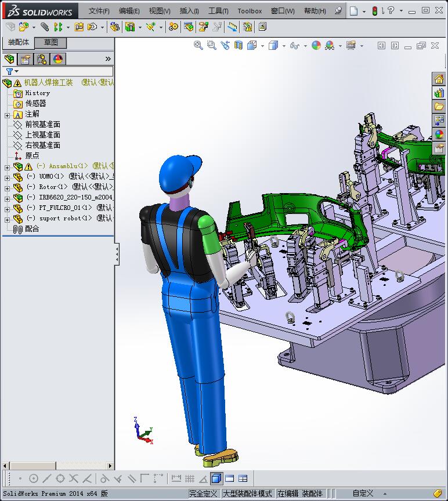448x501 pixels.
Task: Click the 自定义 units status bar entry
Action: tap(362, 493)
